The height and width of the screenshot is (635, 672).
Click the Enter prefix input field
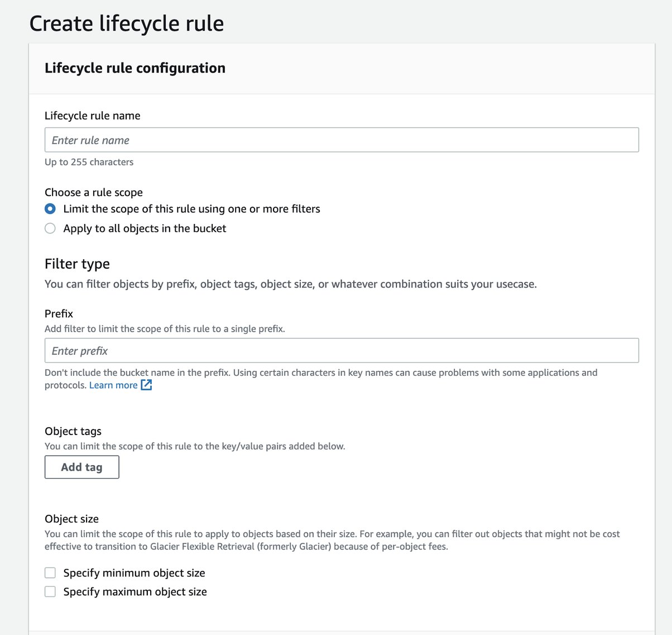coord(342,350)
